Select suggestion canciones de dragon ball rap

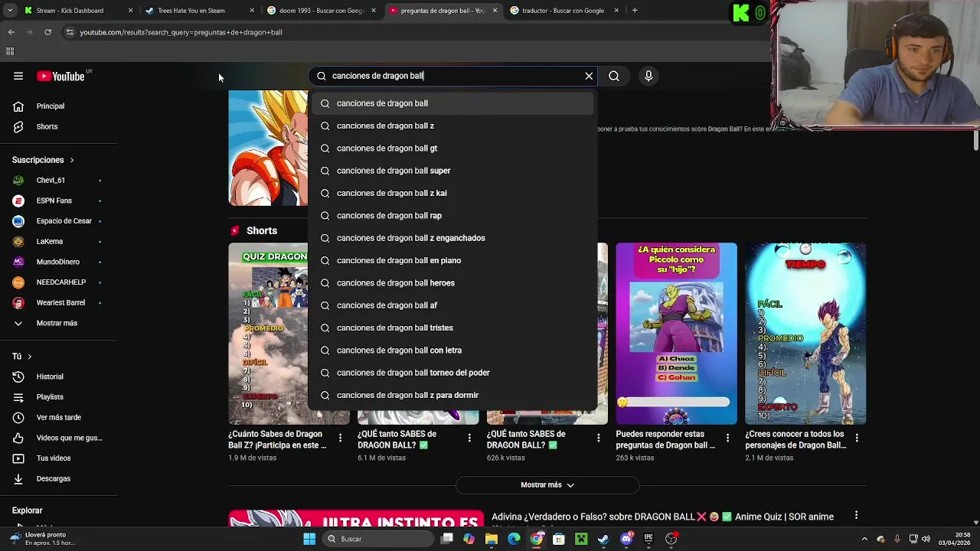452,216
